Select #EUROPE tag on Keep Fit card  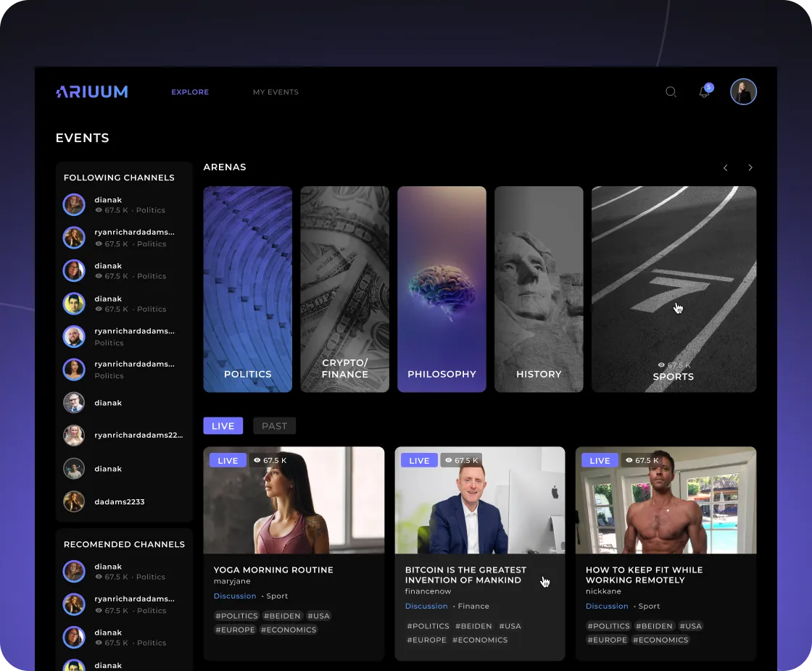tap(607, 640)
